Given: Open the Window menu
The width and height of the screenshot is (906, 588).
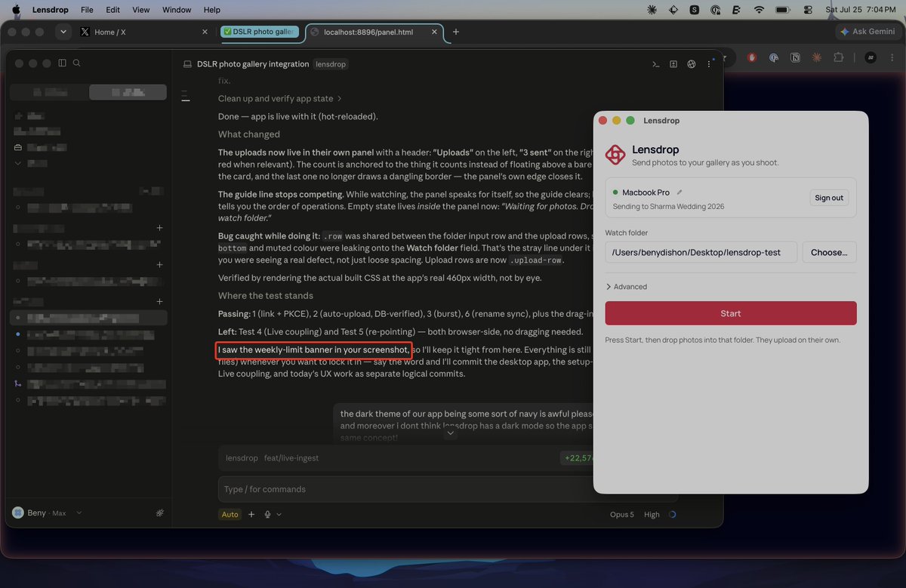Looking at the screenshot, I should click(x=177, y=10).
